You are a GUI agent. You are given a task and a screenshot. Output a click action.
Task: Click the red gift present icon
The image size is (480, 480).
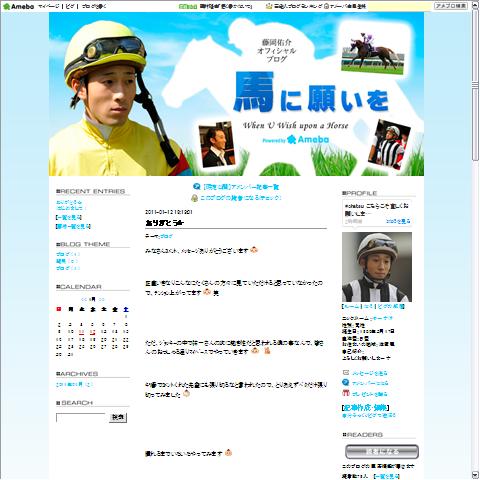pyautogui.click(x=346, y=393)
